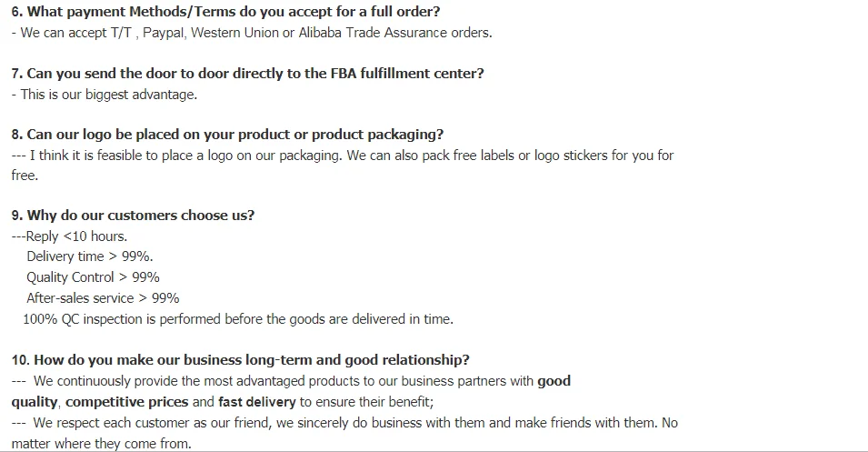868x452 pixels.
Task: Click the "After-sales service > 99%" line
Action: 103,297
